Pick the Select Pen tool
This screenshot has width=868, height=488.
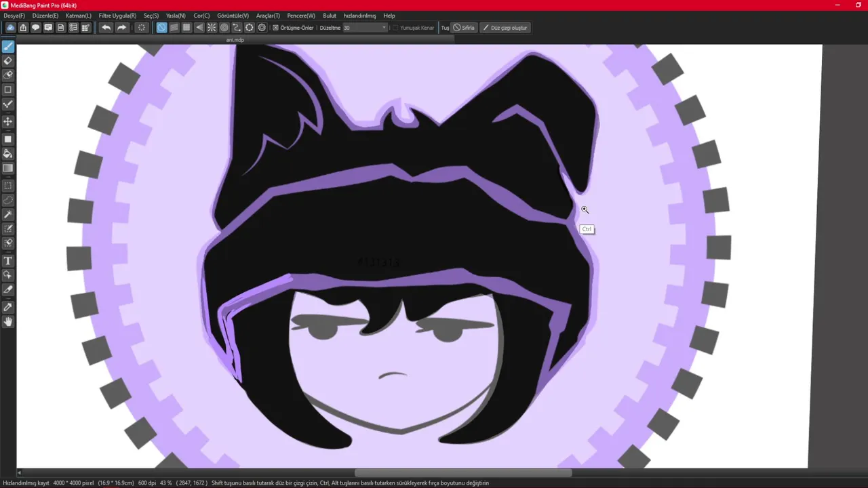click(x=8, y=228)
